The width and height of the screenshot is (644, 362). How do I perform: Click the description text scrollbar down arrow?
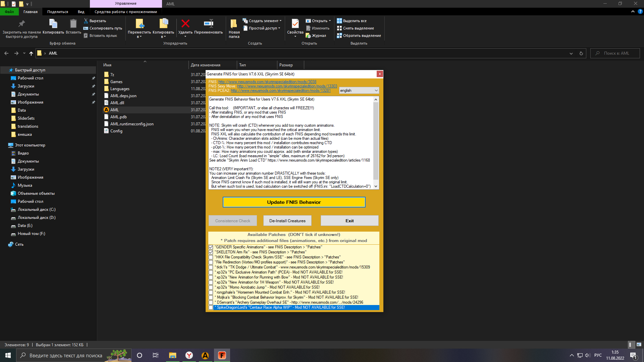(x=376, y=186)
